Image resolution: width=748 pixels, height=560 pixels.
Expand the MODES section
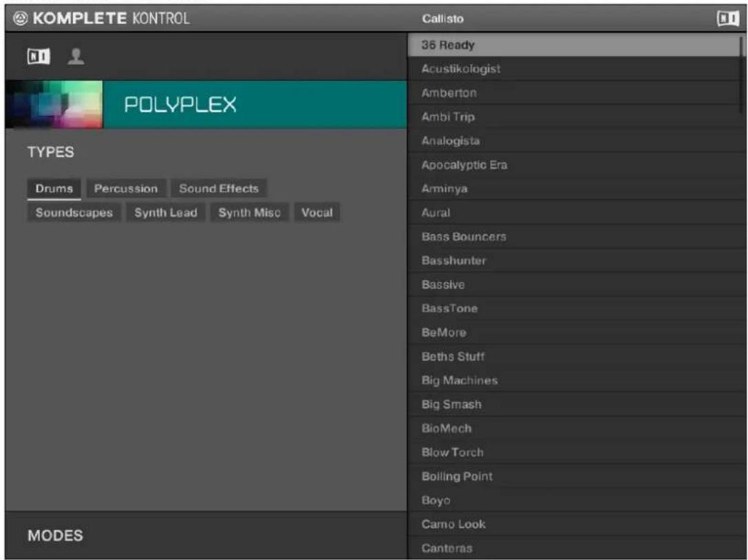click(x=205, y=535)
